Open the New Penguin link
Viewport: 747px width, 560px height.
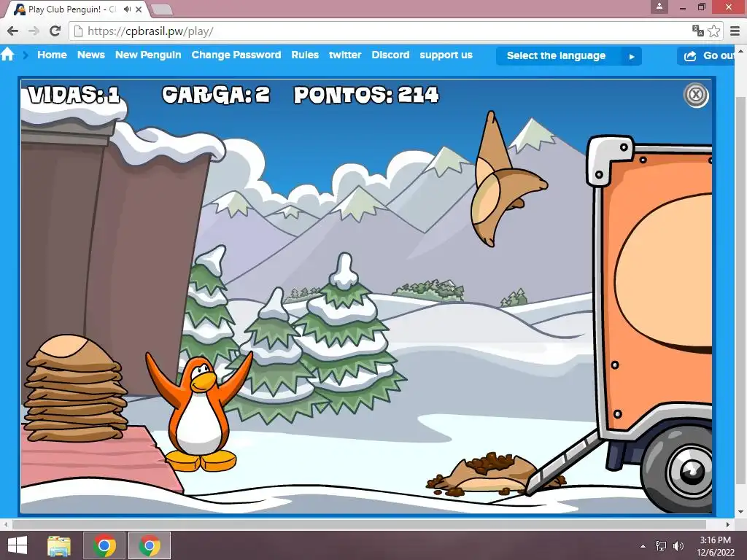pyautogui.click(x=148, y=55)
